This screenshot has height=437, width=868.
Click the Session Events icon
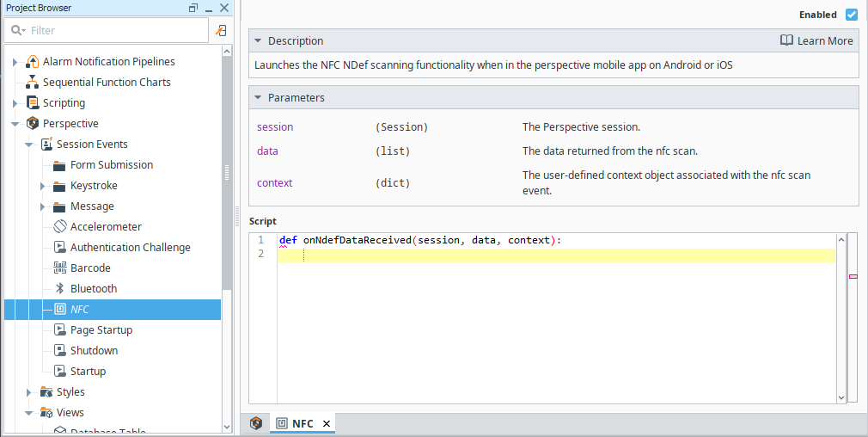point(46,144)
